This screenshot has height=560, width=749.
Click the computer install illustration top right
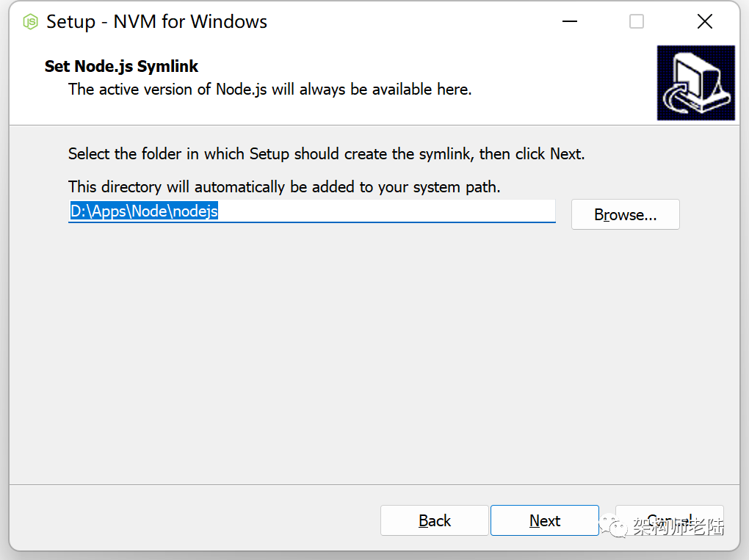695,82
